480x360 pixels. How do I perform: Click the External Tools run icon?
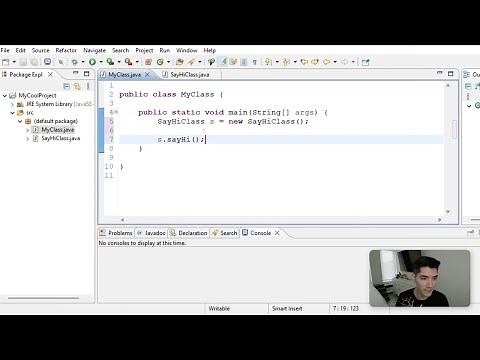point(128,62)
